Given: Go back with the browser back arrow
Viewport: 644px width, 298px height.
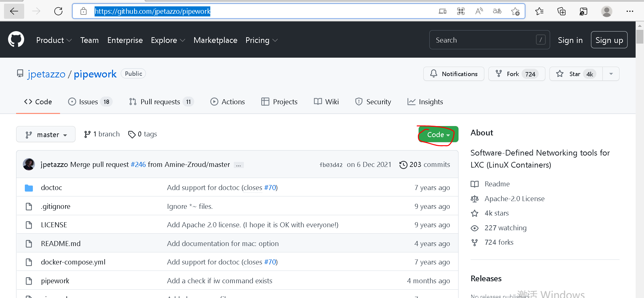Looking at the screenshot, I should click(x=14, y=11).
